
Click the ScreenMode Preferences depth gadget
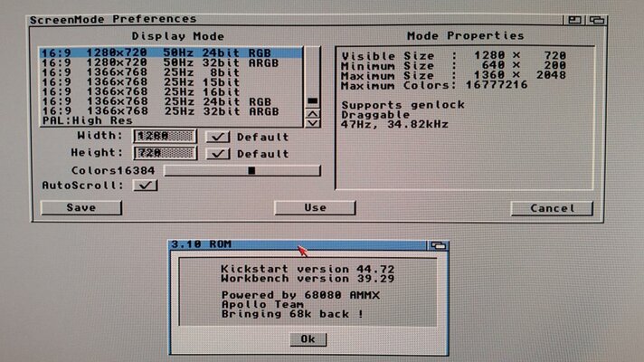coord(596,19)
